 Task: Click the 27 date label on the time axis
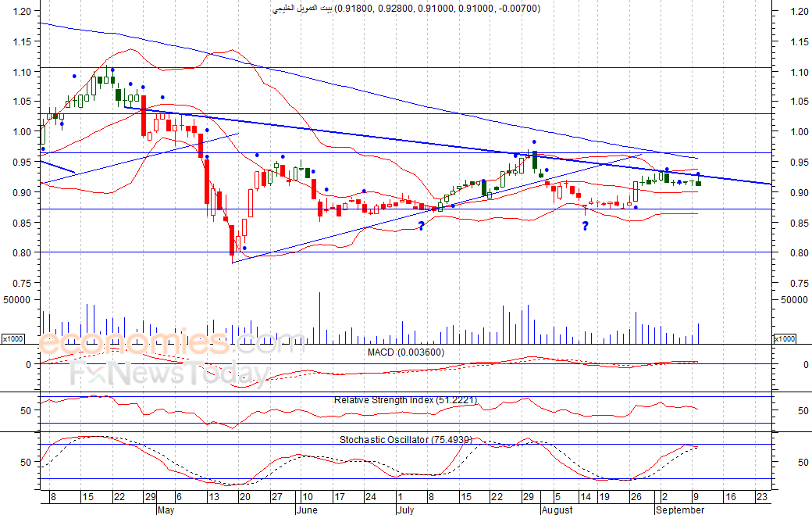pos(276,497)
